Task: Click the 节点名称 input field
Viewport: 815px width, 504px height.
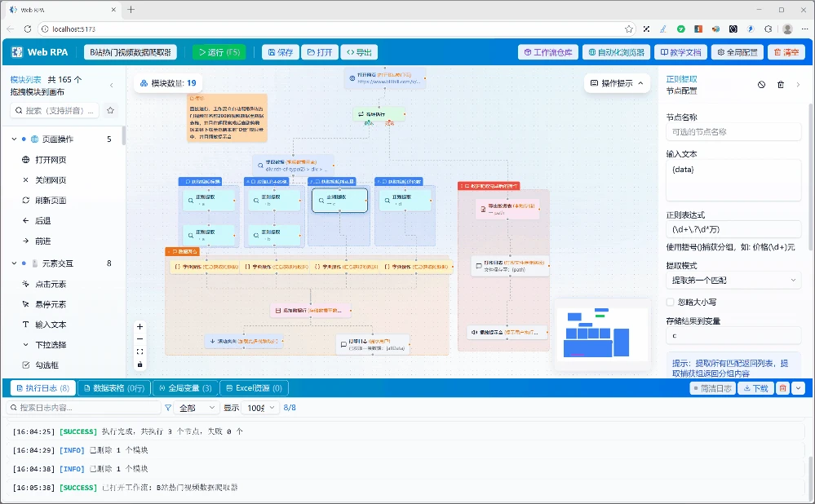Action: [733, 132]
